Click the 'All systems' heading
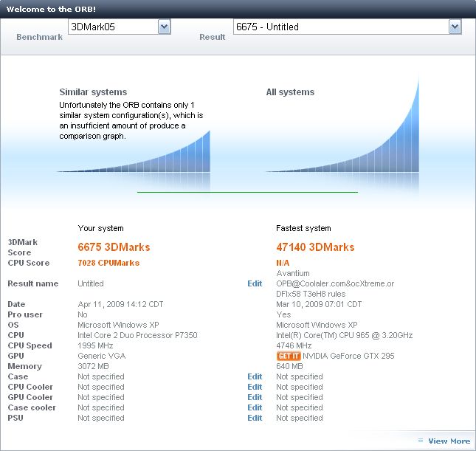 (x=290, y=92)
